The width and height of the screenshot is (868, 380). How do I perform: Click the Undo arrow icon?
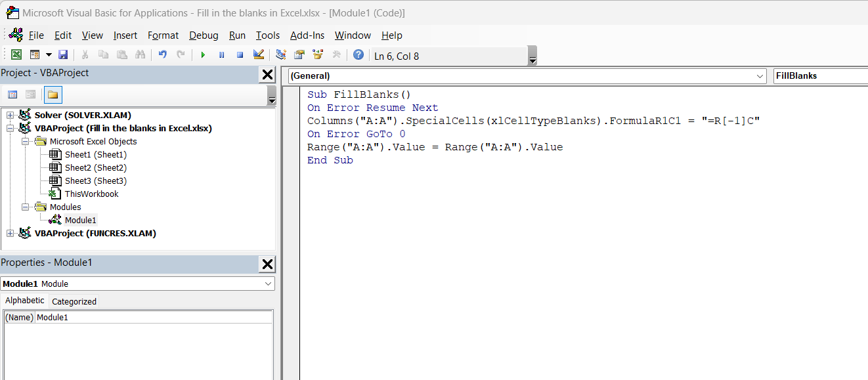(x=162, y=55)
